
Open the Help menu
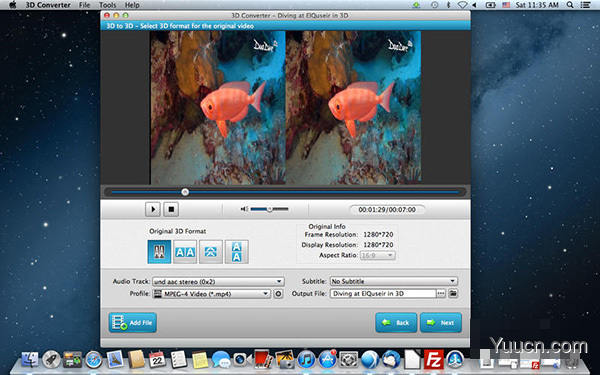132,5
